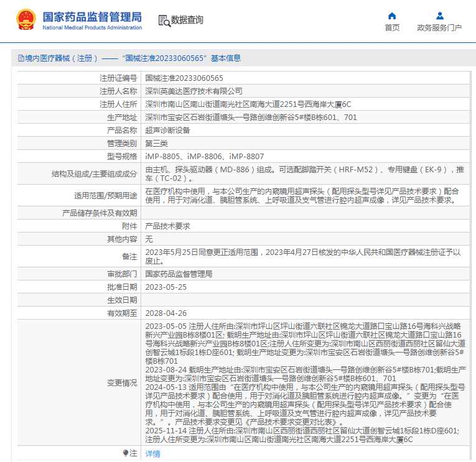Click the English National Medical Products Administration text
This screenshot has height=462, width=476.
click(x=92, y=28)
